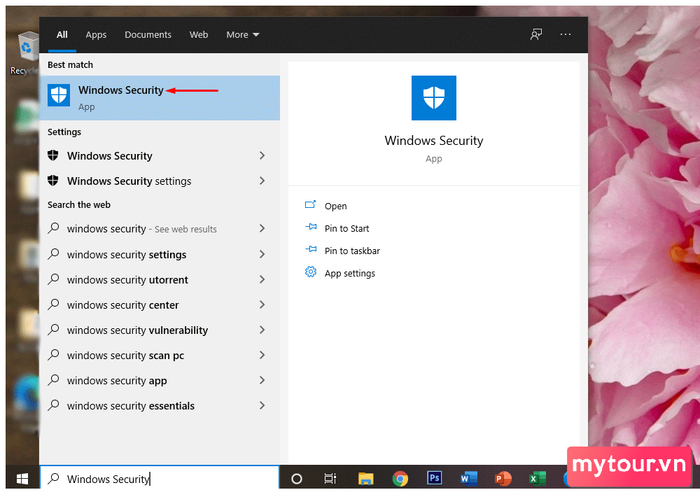Select 'windows security - See web results'

pos(159,228)
